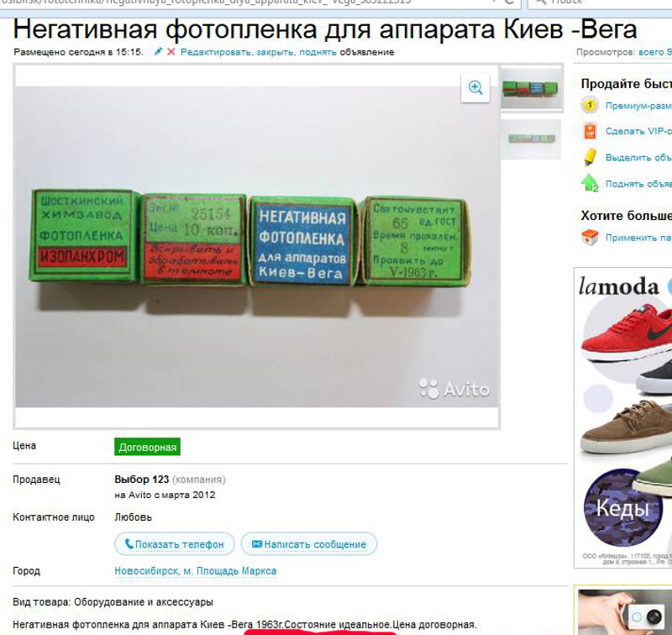Click 'Применить па...' package link
The width and height of the screenshot is (672, 635).
[638, 238]
